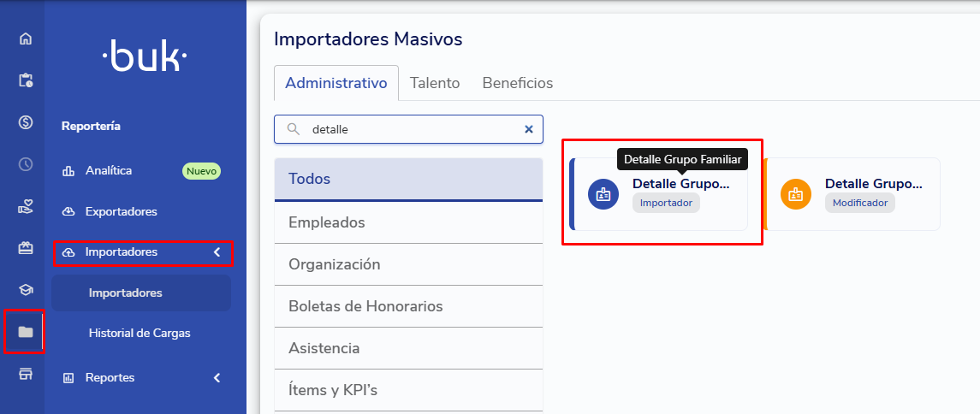Open the clipboard clock icon in sidebar

(x=26, y=80)
